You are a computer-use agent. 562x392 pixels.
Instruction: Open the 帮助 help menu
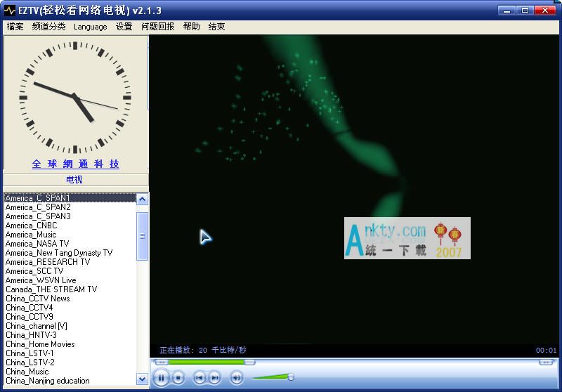tap(191, 27)
